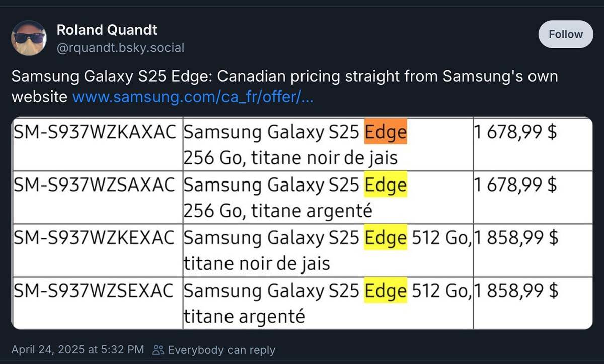Viewport: 604px width, 364px height.
Task: Click the 256 Go, titane noir de jais text
Action: [290, 158]
